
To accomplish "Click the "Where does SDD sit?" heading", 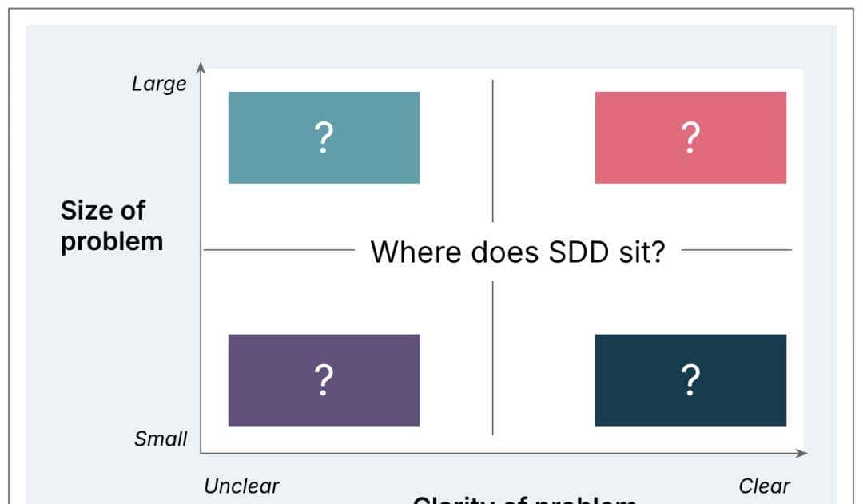I will [x=518, y=252].
